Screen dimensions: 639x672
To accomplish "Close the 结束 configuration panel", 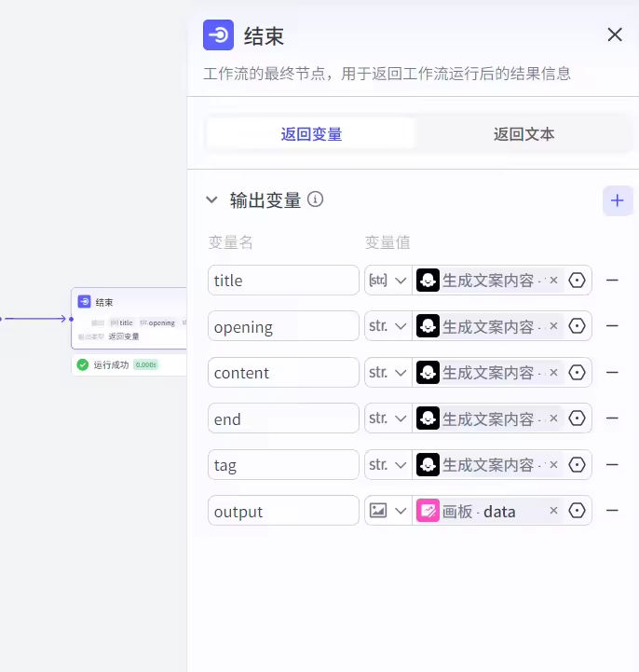I will click(x=615, y=35).
